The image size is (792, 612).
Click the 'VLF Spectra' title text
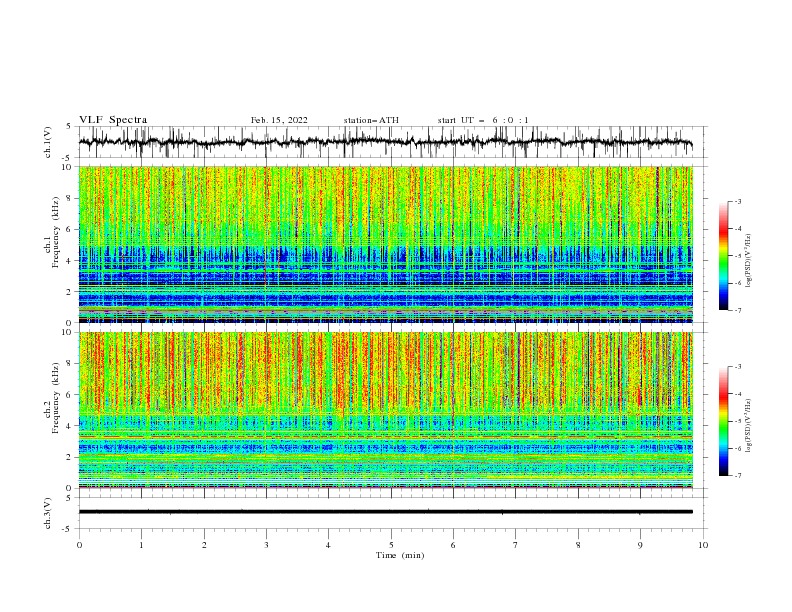(x=113, y=120)
